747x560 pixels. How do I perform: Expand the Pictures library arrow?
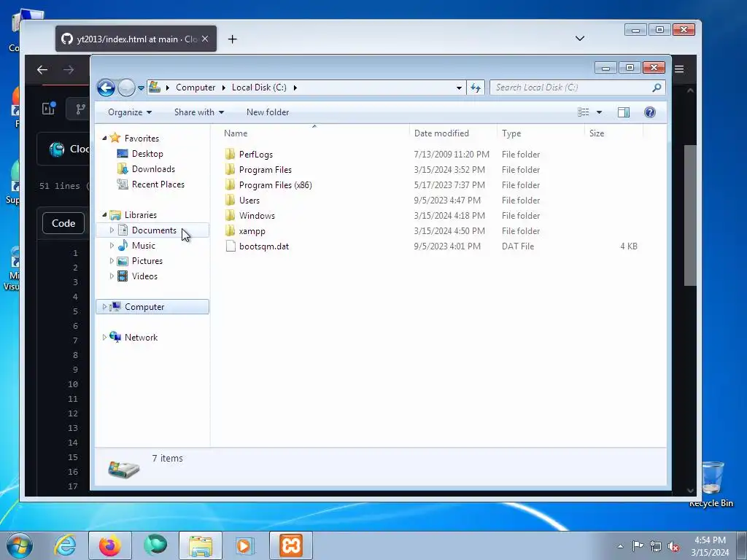pyautogui.click(x=112, y=261)
